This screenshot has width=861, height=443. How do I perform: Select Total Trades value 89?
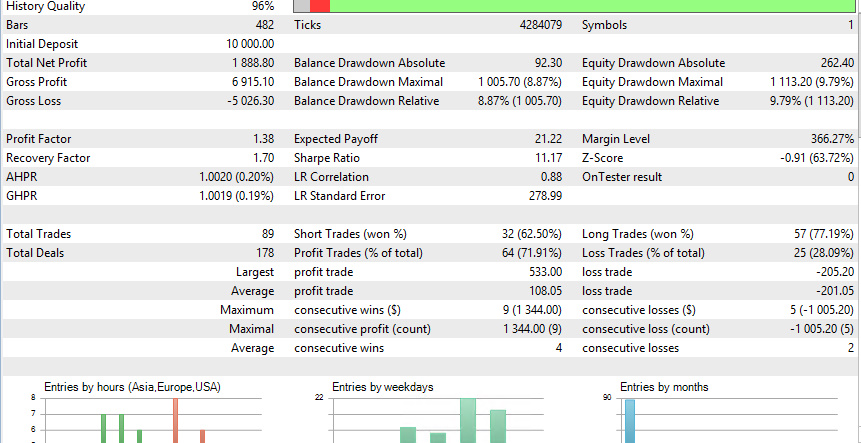click(268, 234)
